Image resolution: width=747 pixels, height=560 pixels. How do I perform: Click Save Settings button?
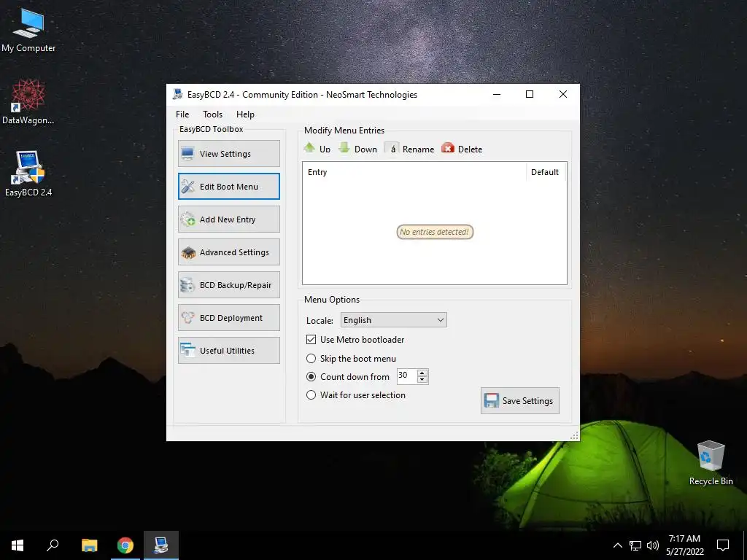coord(519,400)
